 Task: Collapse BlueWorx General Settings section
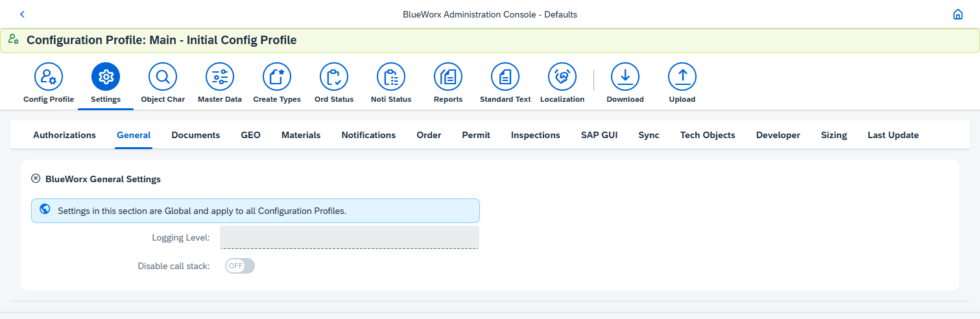point(36,178)
